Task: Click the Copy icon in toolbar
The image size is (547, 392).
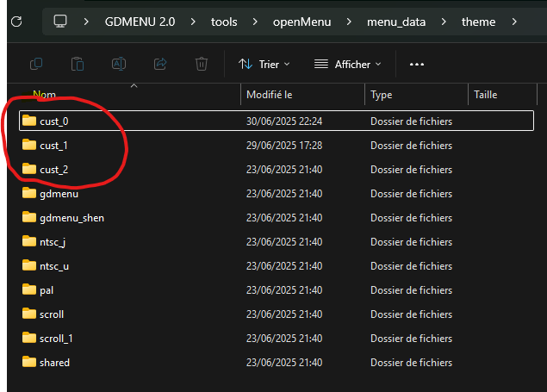Action: coord(36,64)
